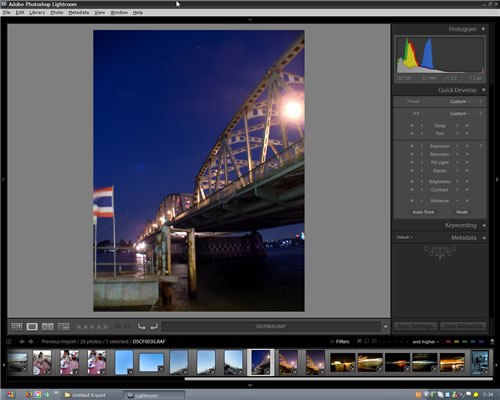This screenshot has width=500, height=400.
Task: Increase Exposure with double right arrow
Action: click(x=467, y=146)
